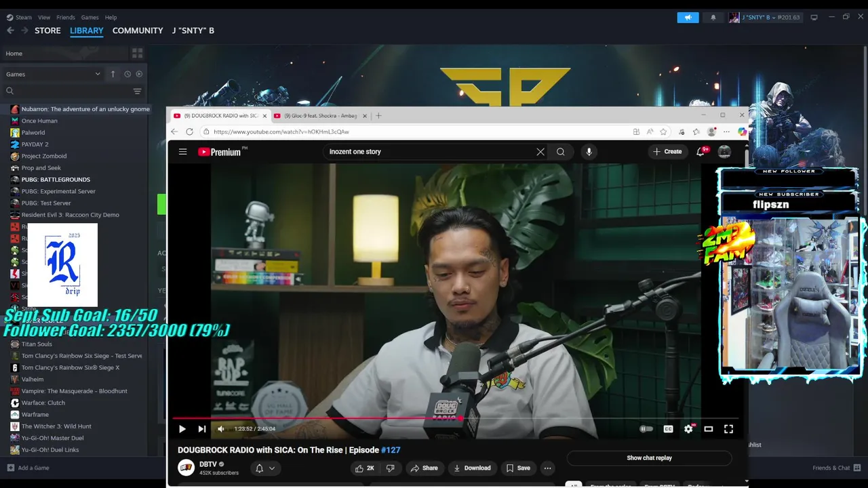Click the YouTube search magnifier button
868x488 pixels.
click(x=561, y=152)
